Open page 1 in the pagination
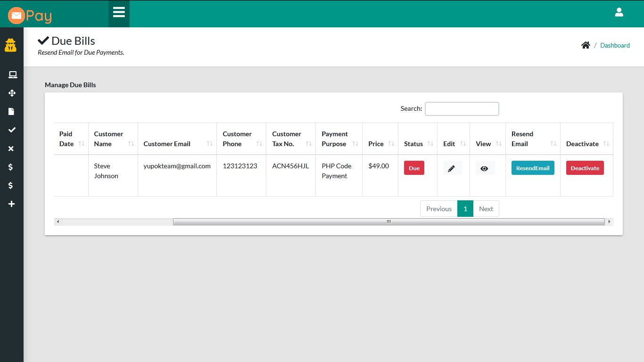Image resolution: width=644 pixels, height=362 pixels. [x=465, y=208]
